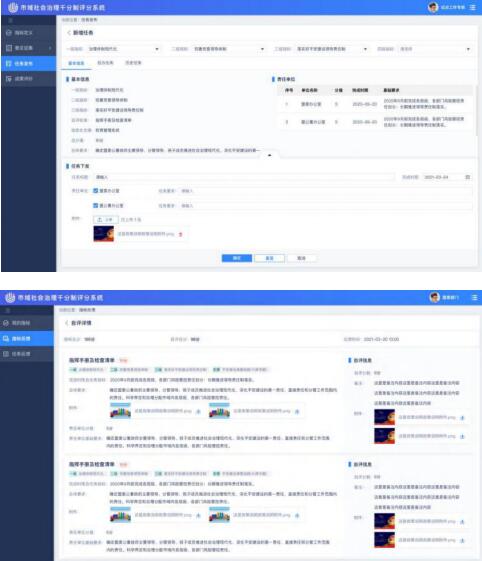Click the cancel button at the form bottom

pos(301,258)
